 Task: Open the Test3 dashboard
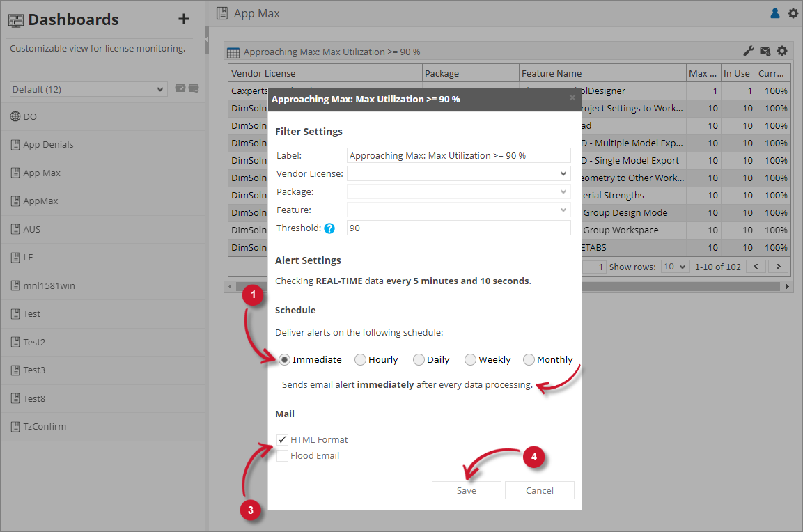pos(102,370)
